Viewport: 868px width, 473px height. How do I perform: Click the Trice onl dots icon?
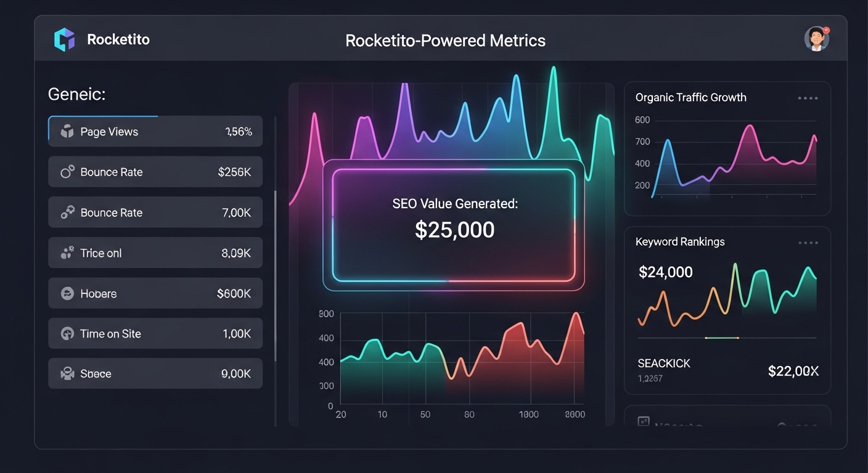pyautogui.click(x=67, y=253)
